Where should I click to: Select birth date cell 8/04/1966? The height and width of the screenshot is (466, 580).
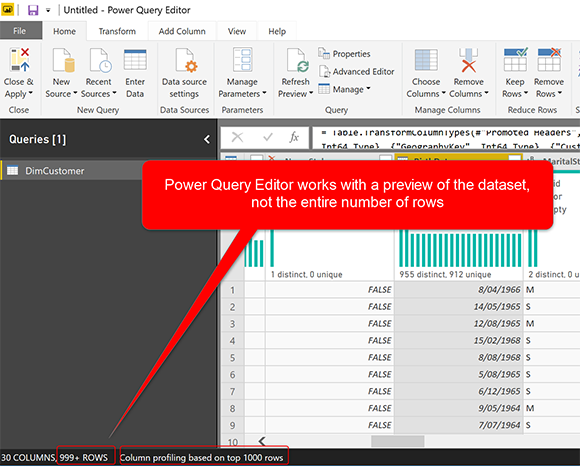coord(458,289)
